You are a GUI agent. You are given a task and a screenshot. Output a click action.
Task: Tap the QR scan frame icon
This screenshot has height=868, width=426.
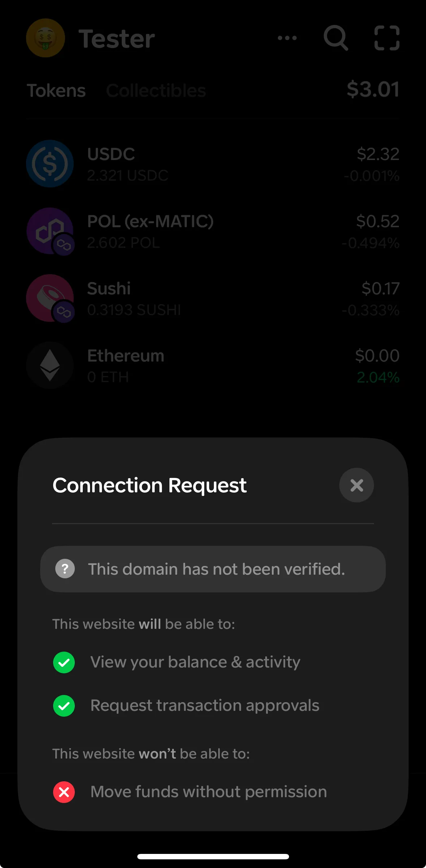pos(387,38)
